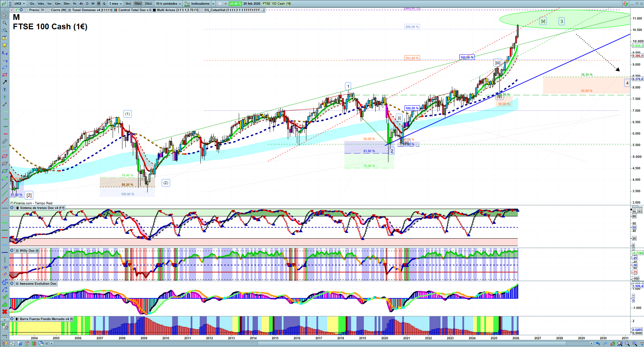Pick the black arrow drawing tool

(5, 82)
